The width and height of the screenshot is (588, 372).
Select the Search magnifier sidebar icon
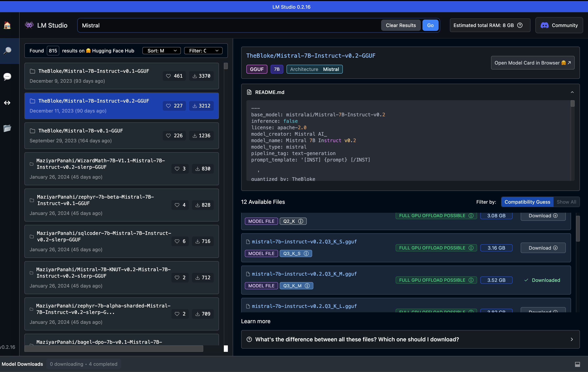coord(7,51)
